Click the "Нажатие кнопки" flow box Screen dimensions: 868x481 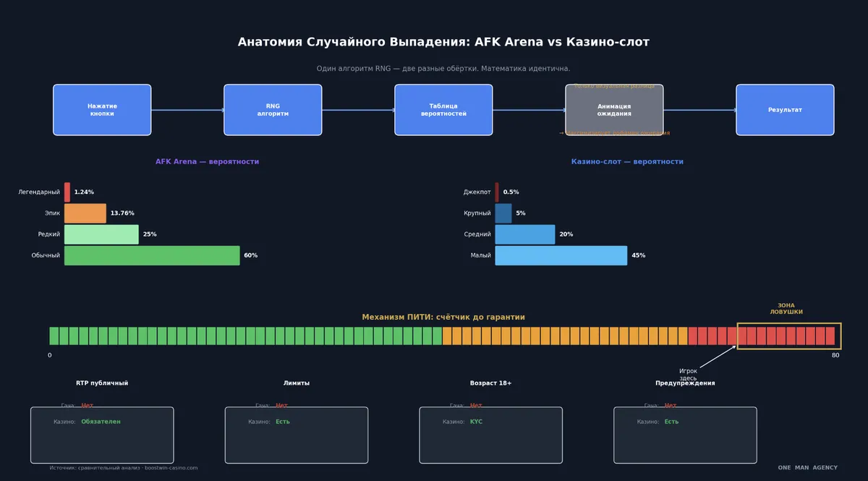click(102, 110)
